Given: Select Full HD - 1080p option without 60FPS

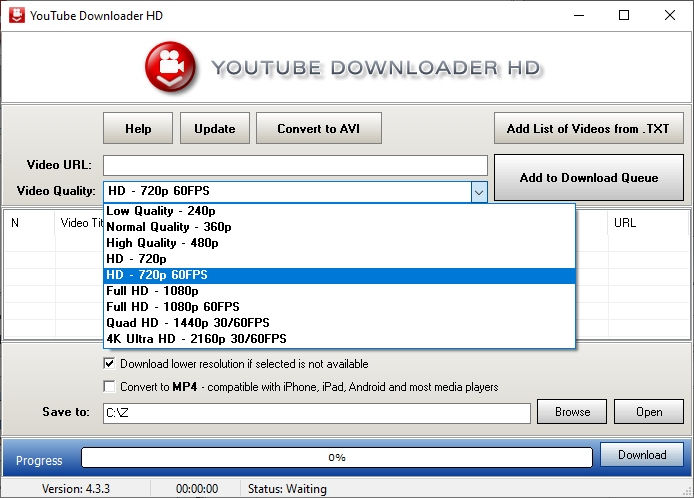Looking at the screenshot, I should 339,291.
